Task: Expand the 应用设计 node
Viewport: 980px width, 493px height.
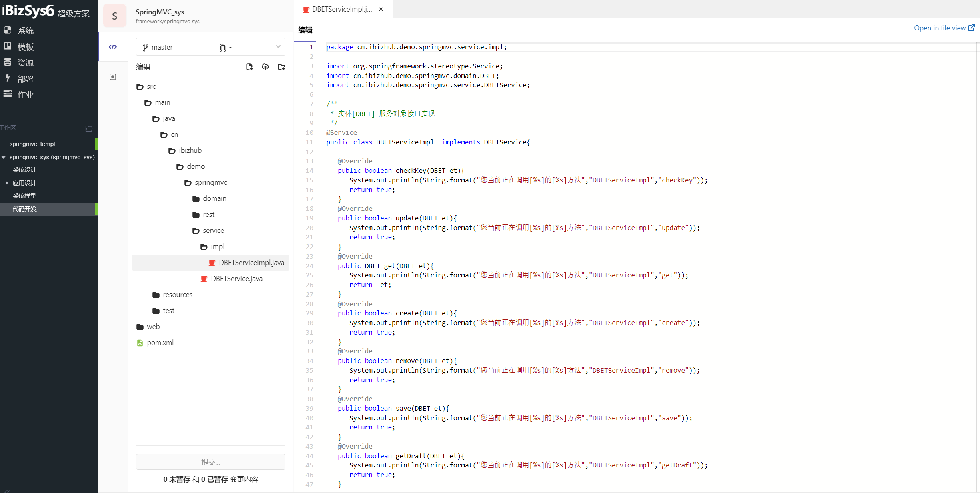Action: (6, 183)
